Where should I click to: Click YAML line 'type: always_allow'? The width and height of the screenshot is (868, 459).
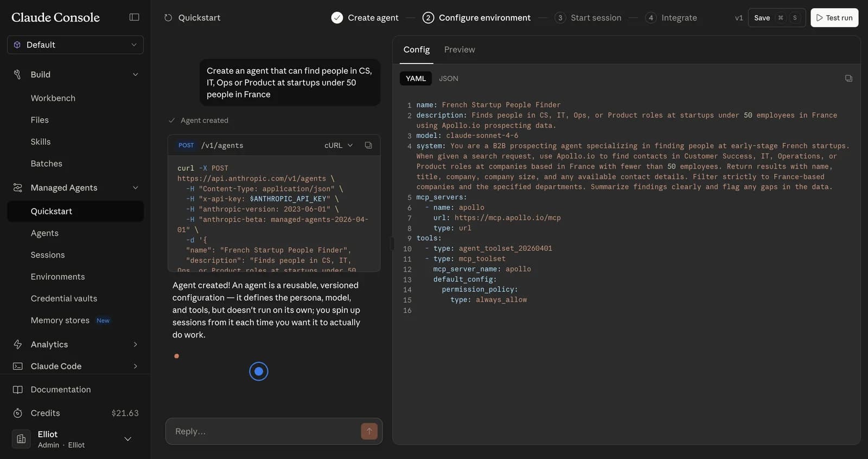click(x=488, y=300)
